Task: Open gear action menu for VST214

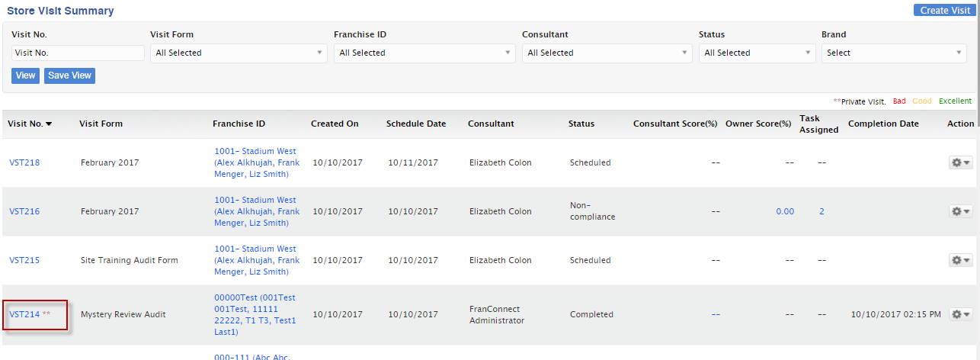Action: [x=960, y=314]
